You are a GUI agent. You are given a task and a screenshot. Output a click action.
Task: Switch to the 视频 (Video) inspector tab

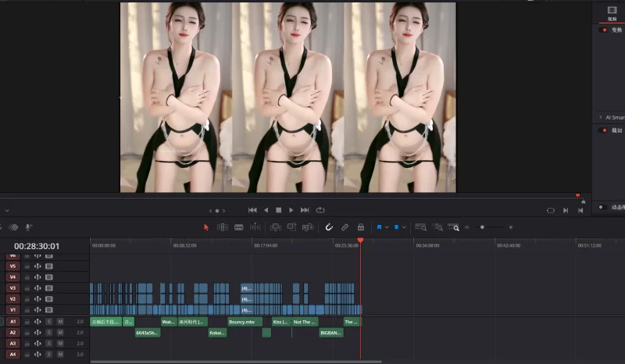[612, 12]
